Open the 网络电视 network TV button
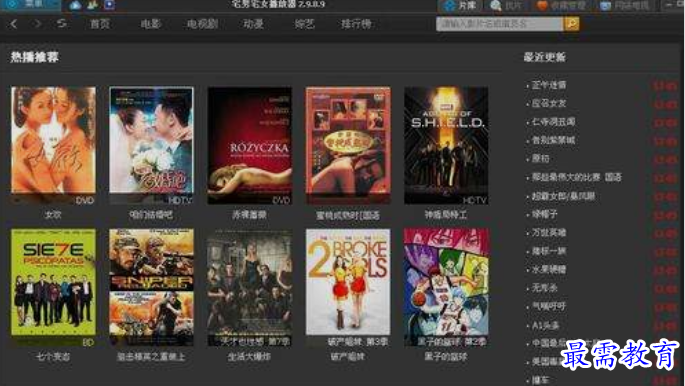 click(624, 5)
